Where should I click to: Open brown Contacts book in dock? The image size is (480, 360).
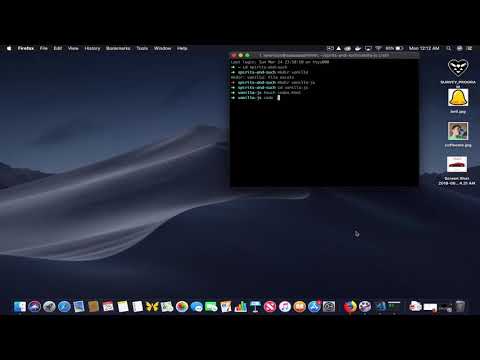93,306
